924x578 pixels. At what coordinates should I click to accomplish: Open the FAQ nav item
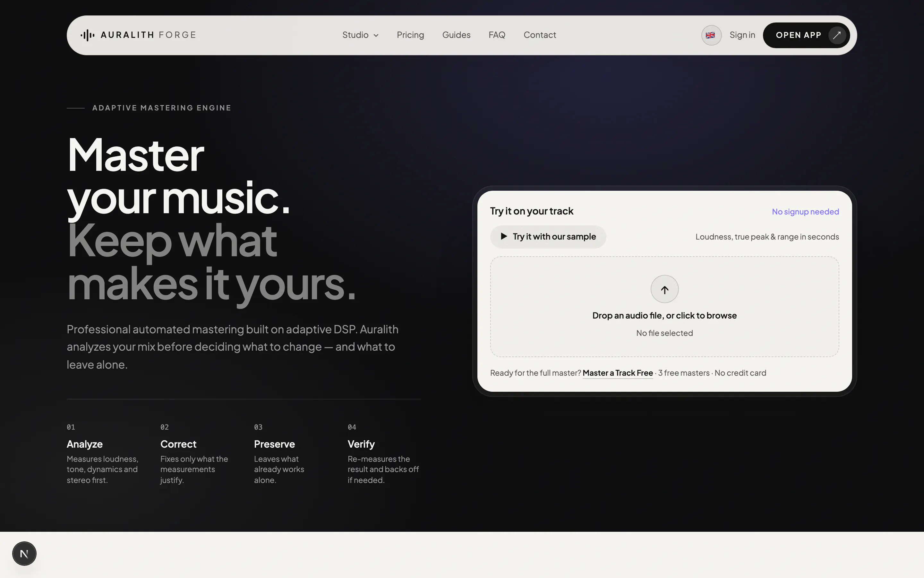497,35
